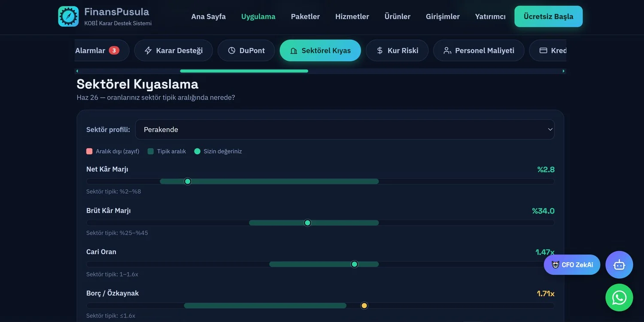Screen dimensions: 644x322
Task: Open the WhatsApp chat bubble
Action: click(x=619, y=298)
